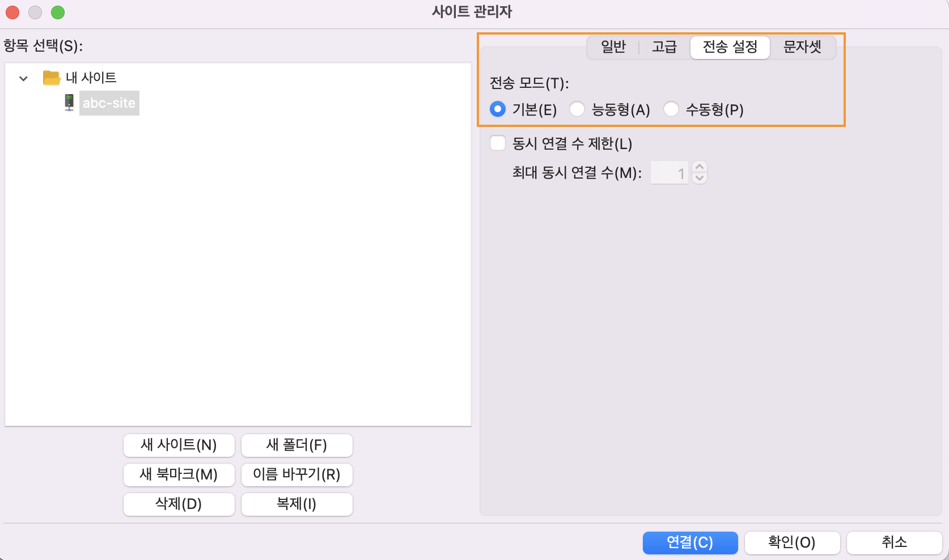Image resolution: width=949 pixels, height=560 pixels.
Task: Click the 최대 동시 연결 수 input field
Action: 669,173
